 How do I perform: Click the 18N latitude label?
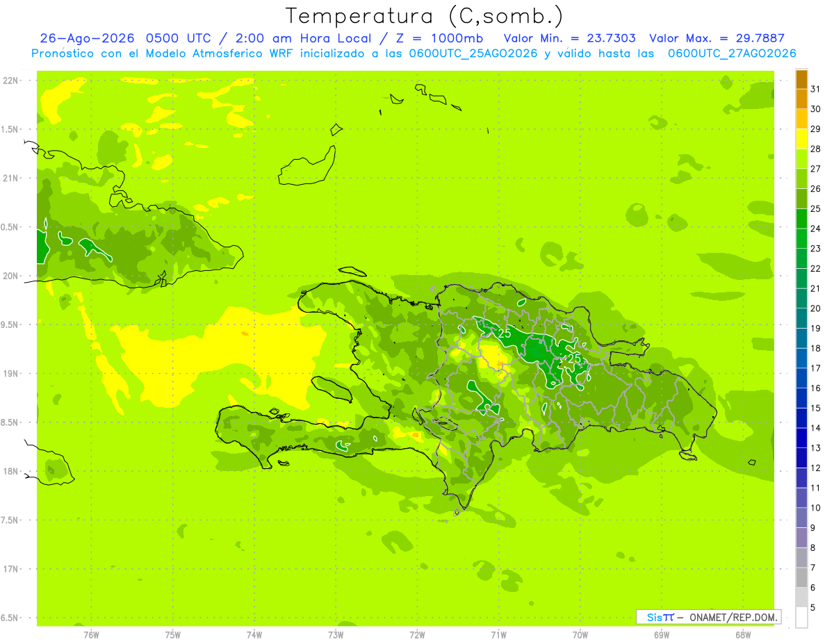pos(10,471)
